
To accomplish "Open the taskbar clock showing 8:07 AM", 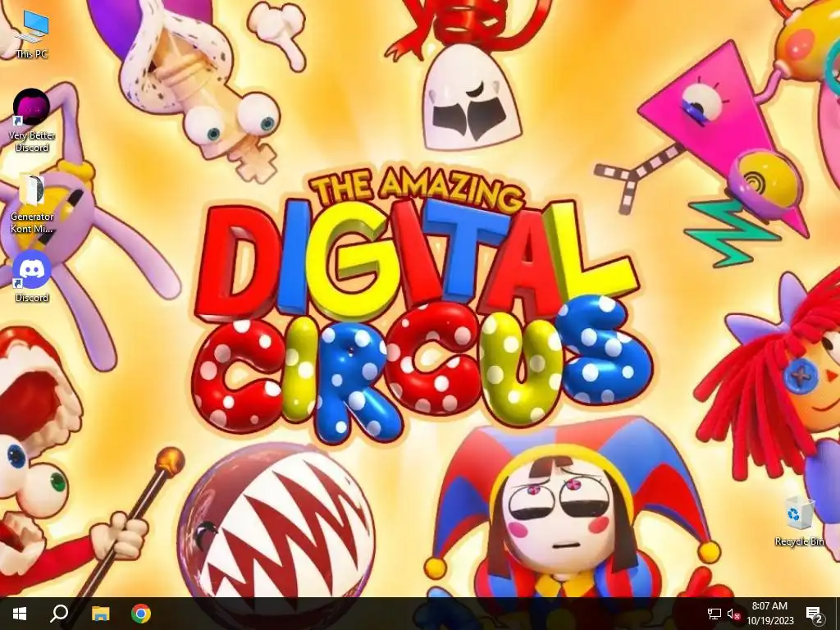I will 769,614.
